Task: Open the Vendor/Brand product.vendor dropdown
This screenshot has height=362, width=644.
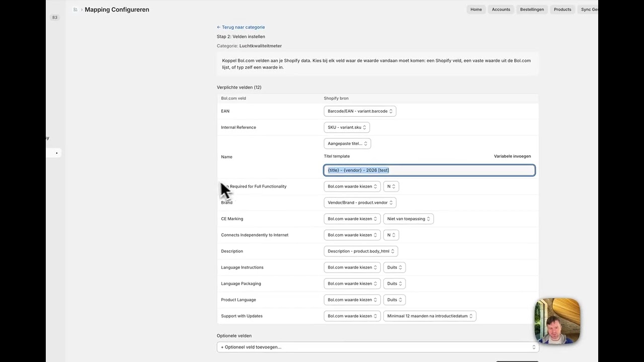Action: coord(360,203)
